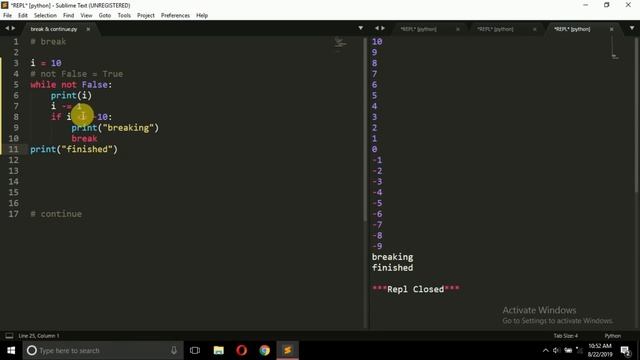Screen dimensions: 640x360
Task: Click line number 5 in gutter
Action: [16, 84]
